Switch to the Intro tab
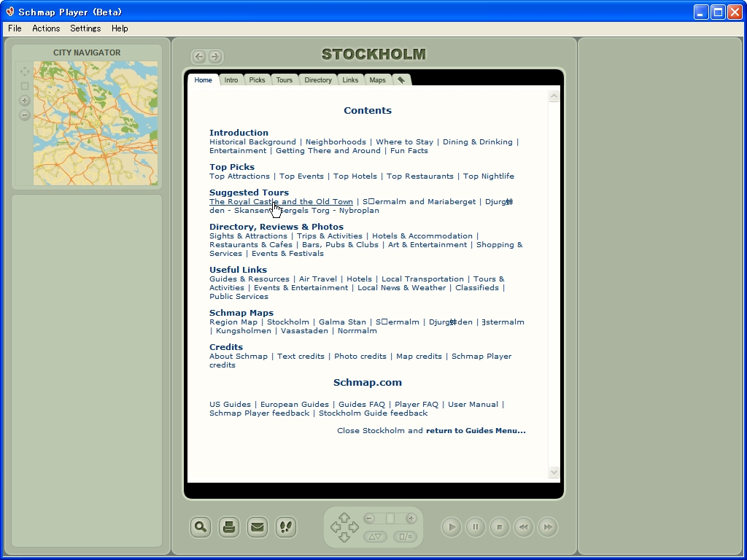747x560 pixels. pyautogui.click(x=231, y=80)
